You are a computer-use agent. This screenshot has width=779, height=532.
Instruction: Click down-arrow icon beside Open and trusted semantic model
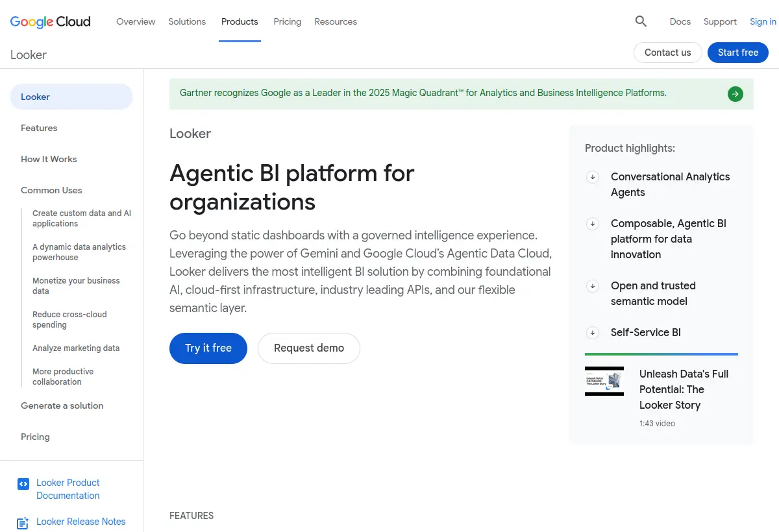pos(592,286)
